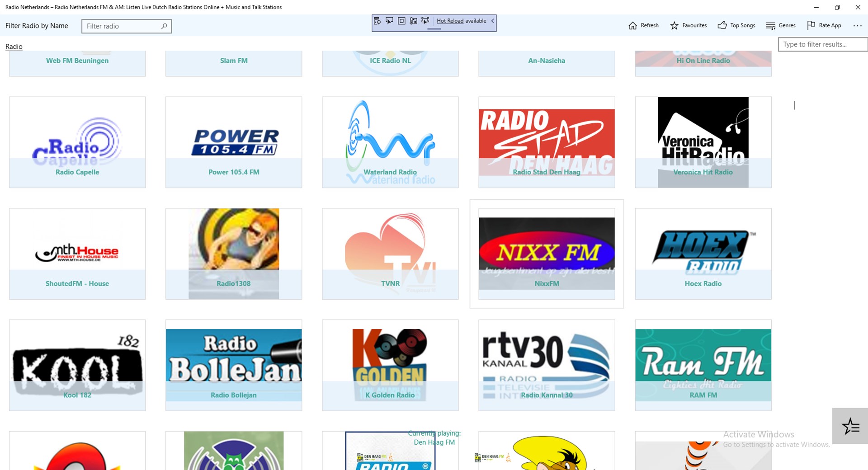The width and height of the screenshot is (868, 470).
Task: Click the Rate App flag icon
Action: pos(811,25)
